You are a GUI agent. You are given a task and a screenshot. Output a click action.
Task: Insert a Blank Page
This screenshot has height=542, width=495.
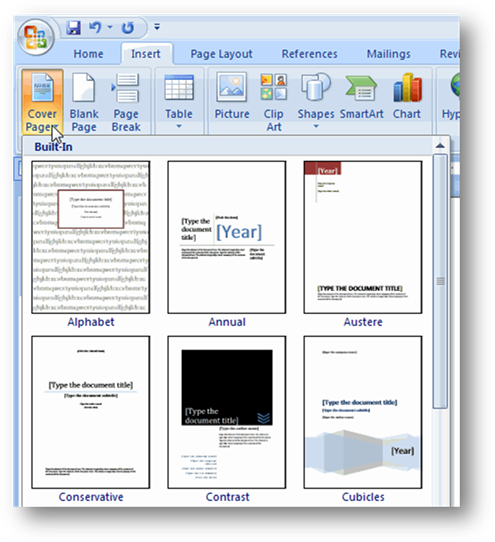(x=84, y=101)
